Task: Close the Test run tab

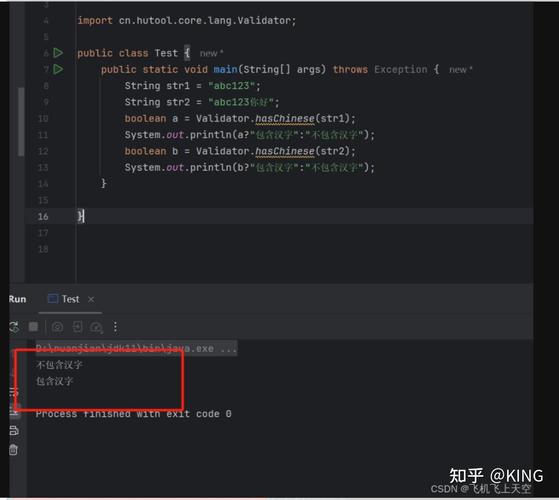Action: tap(91, 299)
